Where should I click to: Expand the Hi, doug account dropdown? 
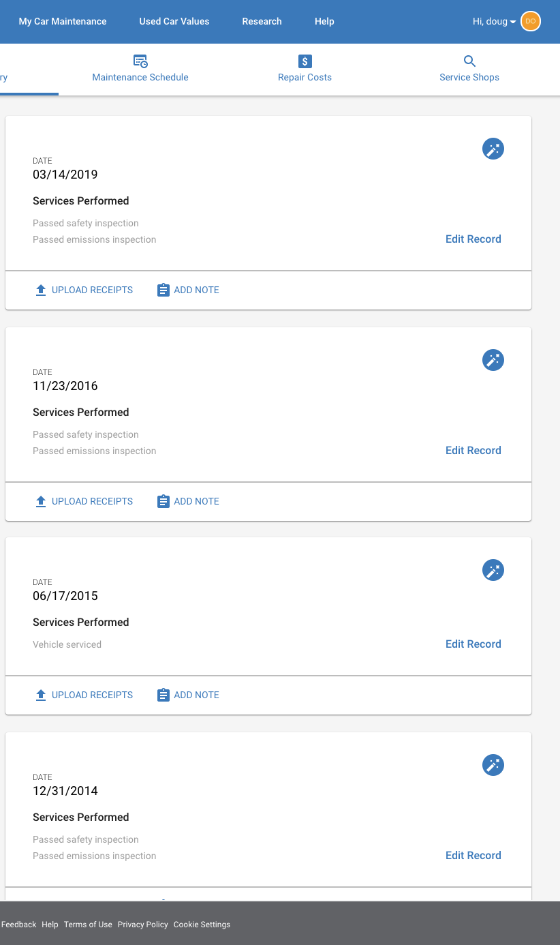[494, 22]
